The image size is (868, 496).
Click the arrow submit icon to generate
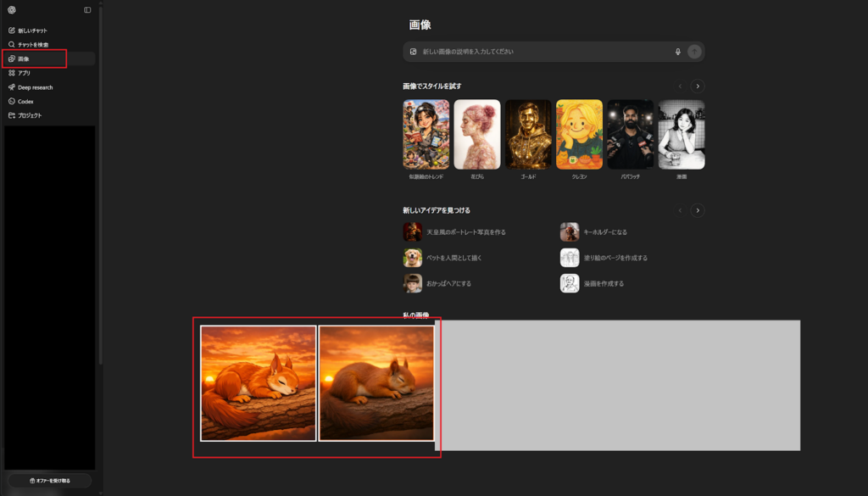(x=694, y=52)
